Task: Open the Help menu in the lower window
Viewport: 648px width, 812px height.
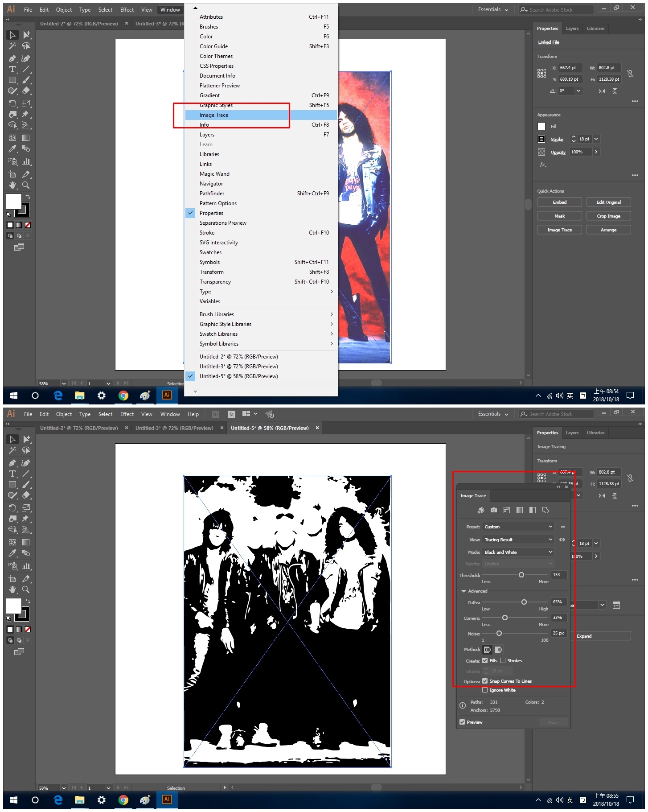Action: tap(193, 414)
